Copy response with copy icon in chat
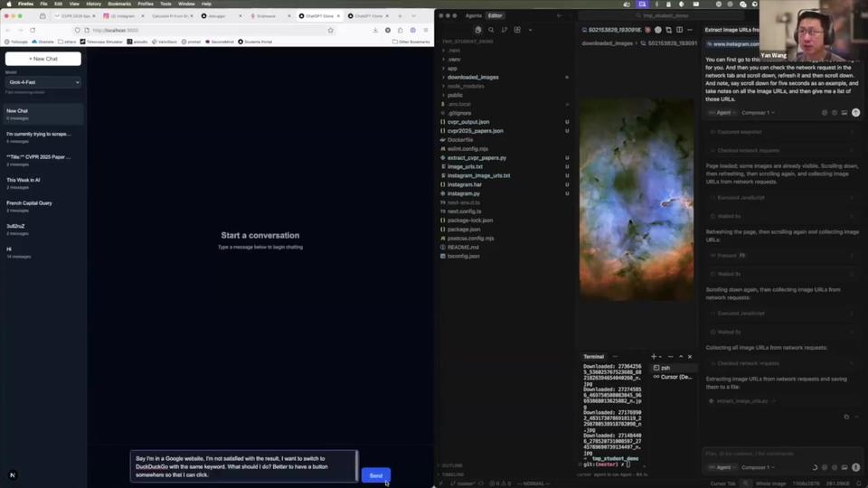 (x=846, y=417)
